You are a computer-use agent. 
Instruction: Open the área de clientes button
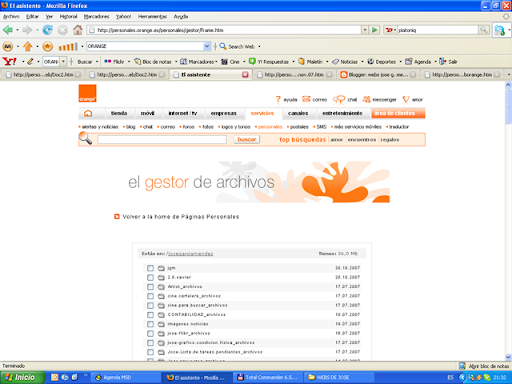pyautogui.click(x=398, y=113)
